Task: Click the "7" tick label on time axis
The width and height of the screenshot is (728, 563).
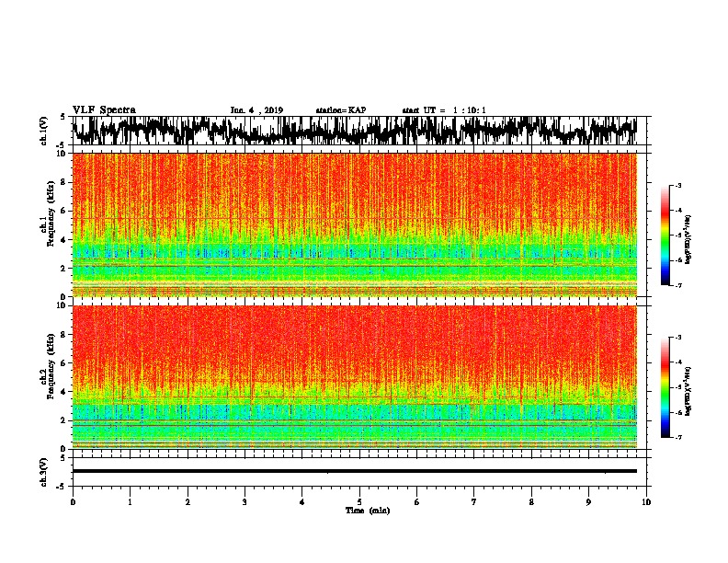Action: click(474, 502)
